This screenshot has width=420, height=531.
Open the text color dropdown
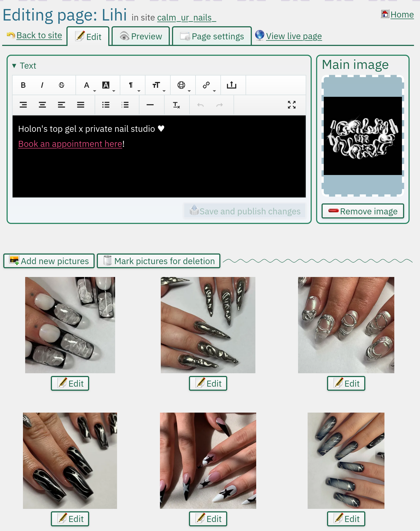[87, 85]
